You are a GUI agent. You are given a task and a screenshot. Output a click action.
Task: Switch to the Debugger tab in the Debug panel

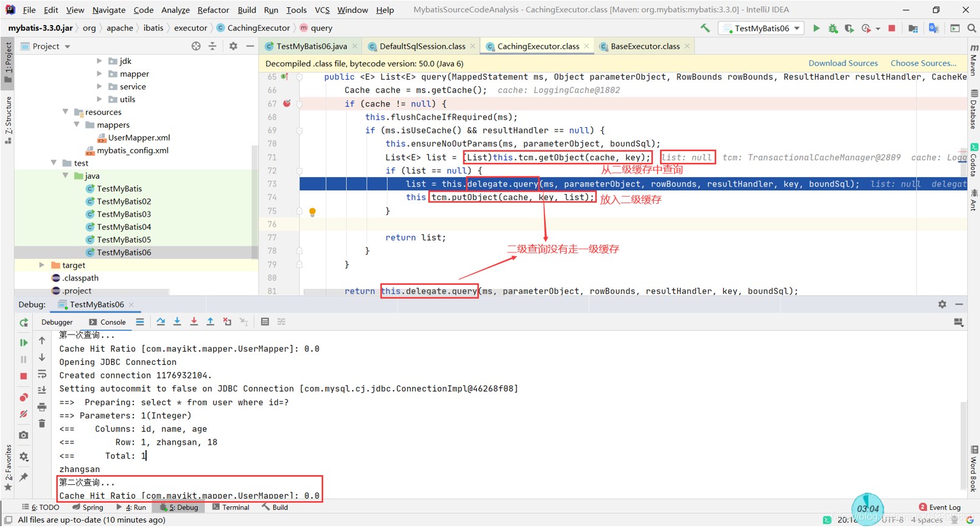point(57,322)
